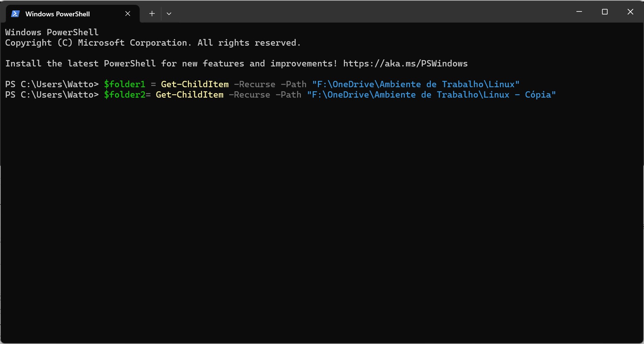Click the green $folder1 variable
The width and height of the screenshot is (644, 344).
(124, 84)
